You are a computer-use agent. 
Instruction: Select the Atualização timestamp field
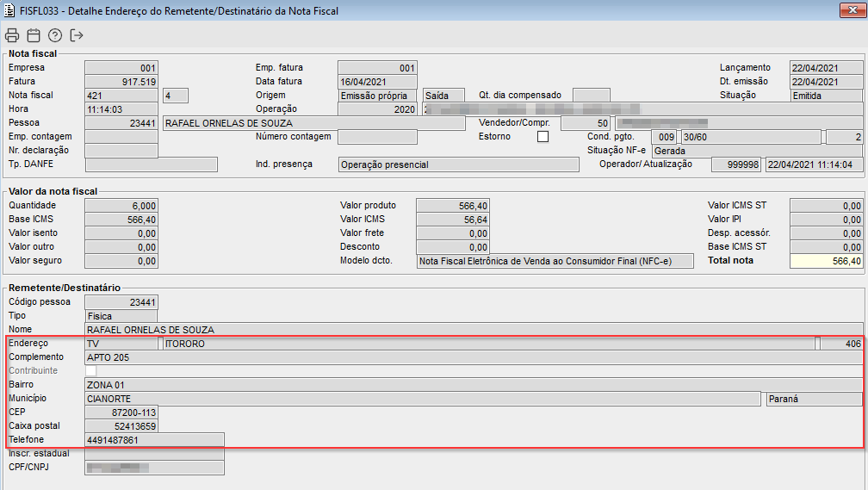pyautogui.click(x=815, y=164)
